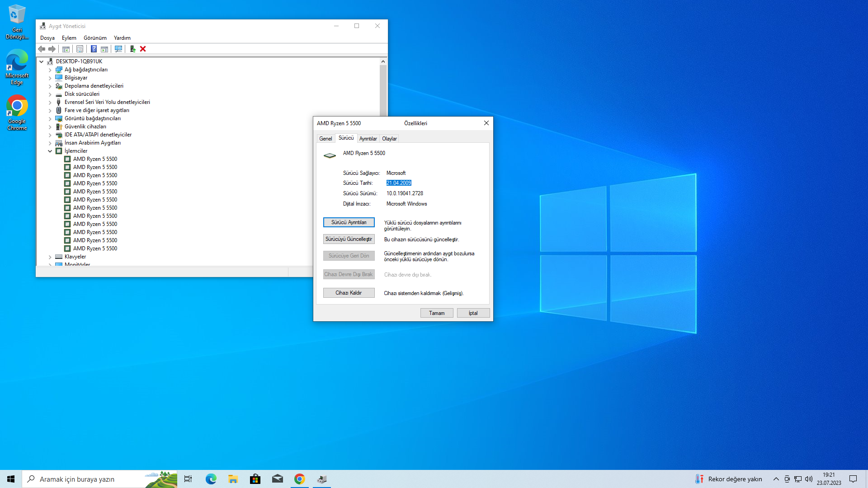This screenshot has height=488, width=868.
Task: Click the Device Manager scrollbar up arrow
Action: (x=383, y=61)
